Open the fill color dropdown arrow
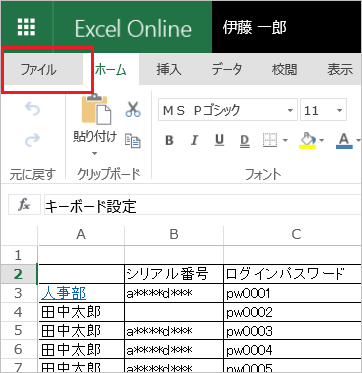Image resolution: width=362 pixels, height=373 pixels. 322,140
